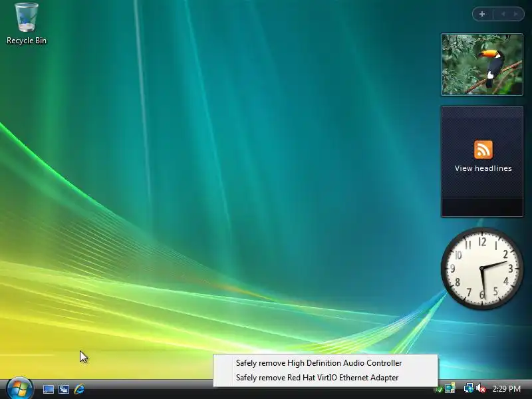Screen dimensions: 532x399
Task: Open the Windows Sidebar tray icon
Action: (x=450, y=388)
